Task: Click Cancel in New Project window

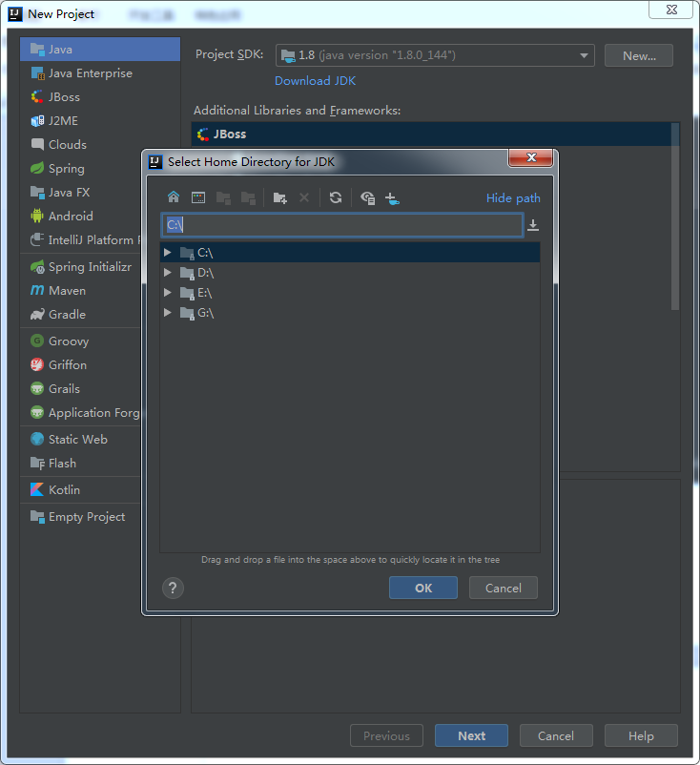Action: [x=556, y=735]
